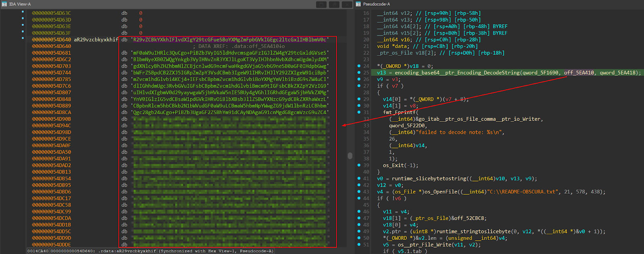Click the maximize button of IDA View-A panel
Image resolution: width=644 pixels, height=254 pixels.
point(334,4)
